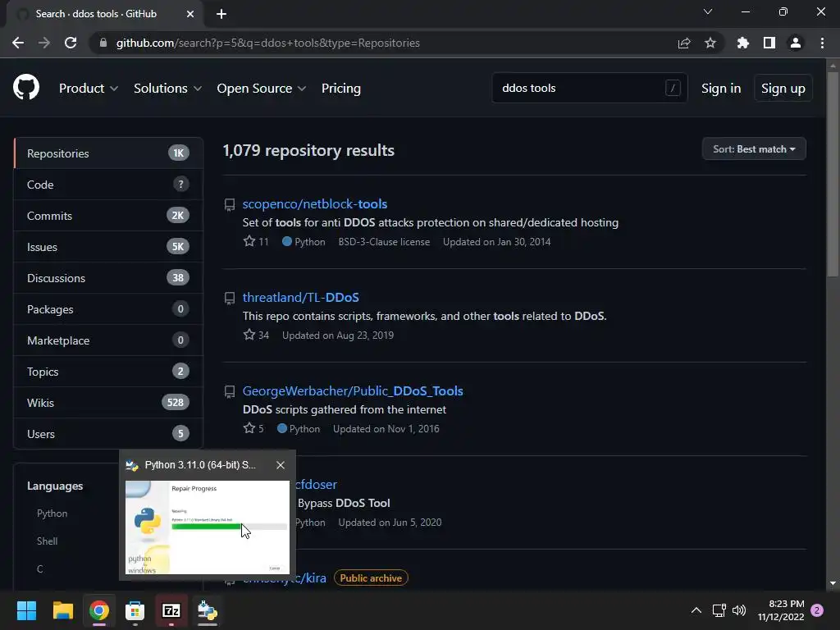Viewport: 840px width, 630px height.
Task: Open the taskbar clock and date
Action: click(781, 610)
